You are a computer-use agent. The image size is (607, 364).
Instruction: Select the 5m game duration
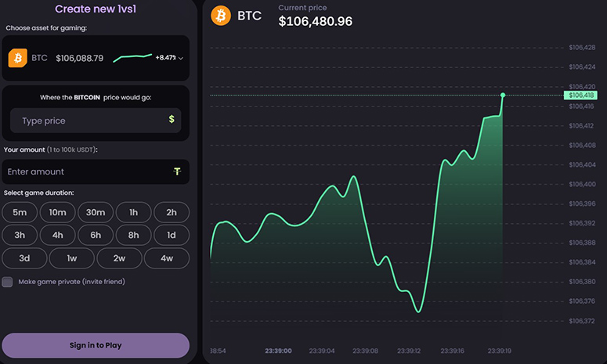[x=20, y=212]
